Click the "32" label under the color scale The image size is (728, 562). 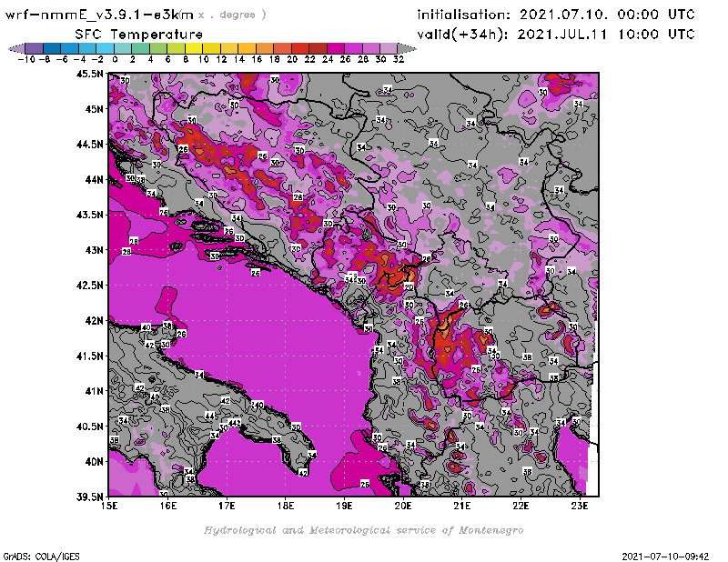pos(399,59)
